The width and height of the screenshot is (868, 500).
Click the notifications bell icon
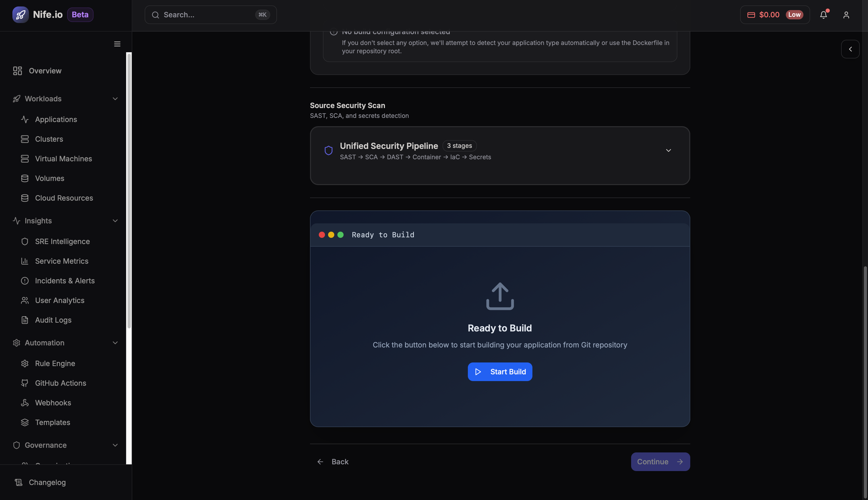823,15
